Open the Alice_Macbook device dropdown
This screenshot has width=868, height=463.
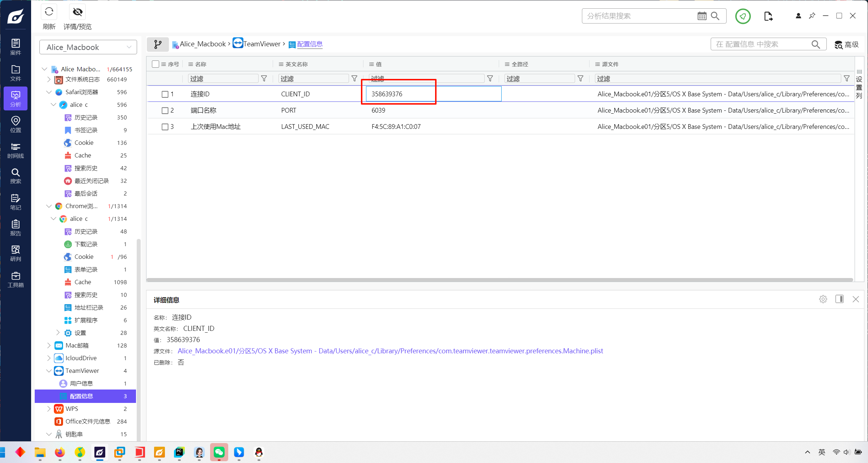[x=88, y=47]
